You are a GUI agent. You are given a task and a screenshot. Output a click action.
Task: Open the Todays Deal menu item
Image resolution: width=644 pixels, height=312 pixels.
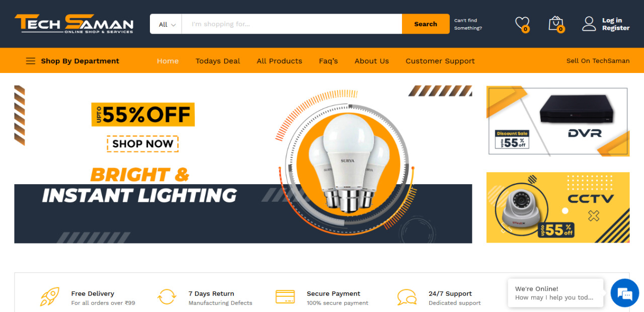point(218,61)
